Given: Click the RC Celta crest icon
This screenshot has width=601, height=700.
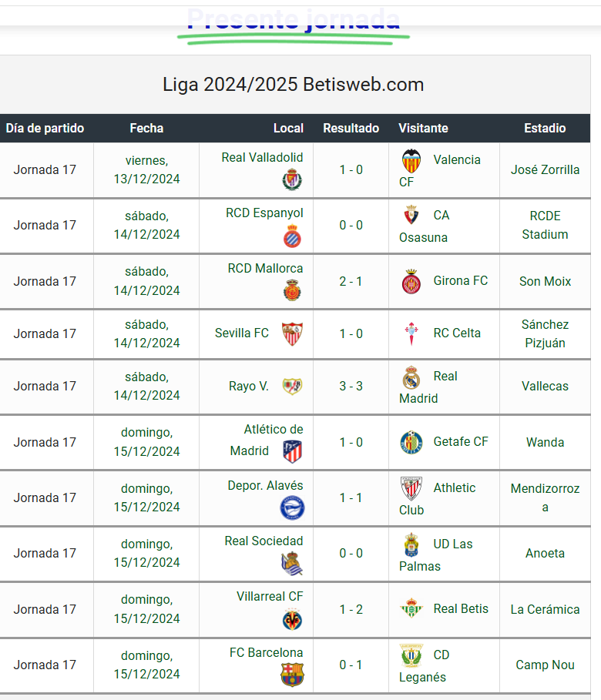Looking at the screenshot, I should coord(411,333).
